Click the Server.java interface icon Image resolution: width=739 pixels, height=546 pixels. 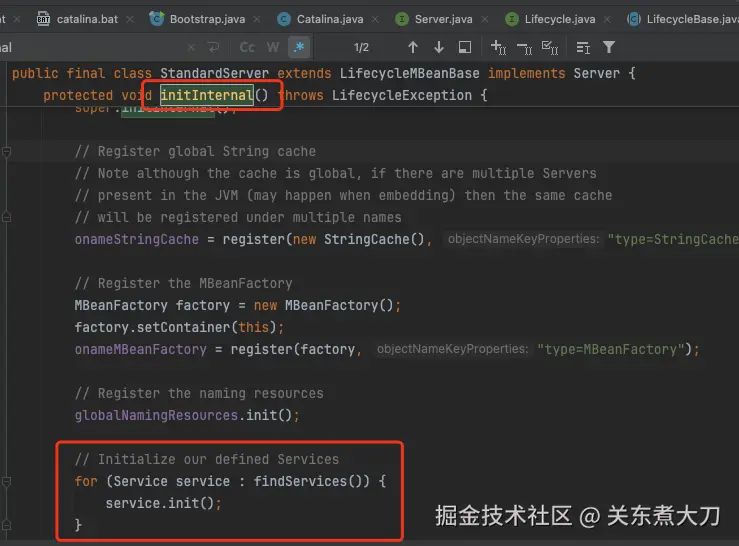[402, 19]
